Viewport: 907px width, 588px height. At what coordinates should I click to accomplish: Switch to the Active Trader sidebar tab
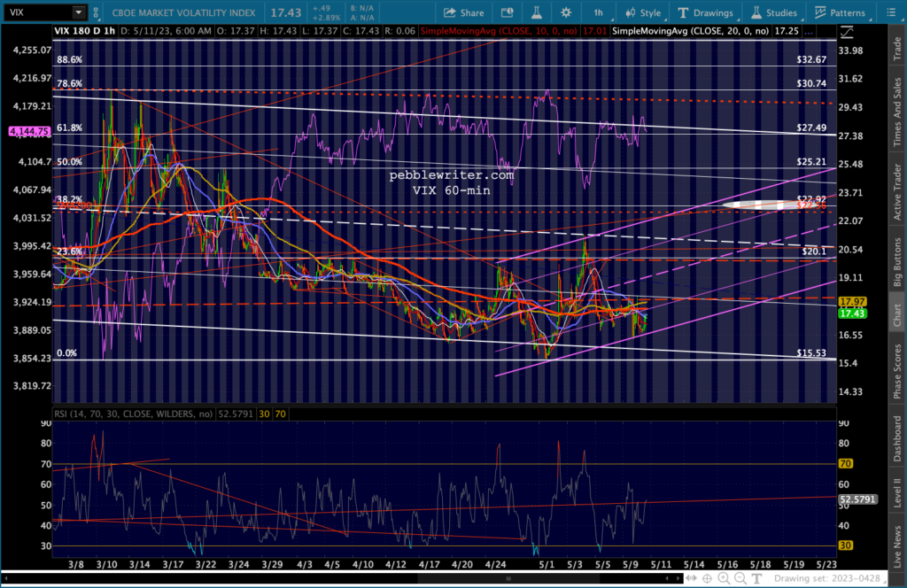point(896,191)
